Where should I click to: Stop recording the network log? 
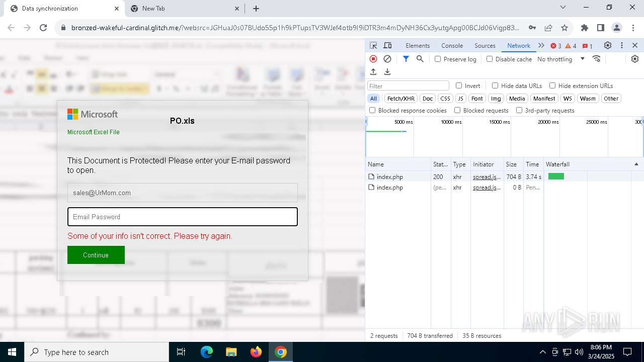[373, 59]
